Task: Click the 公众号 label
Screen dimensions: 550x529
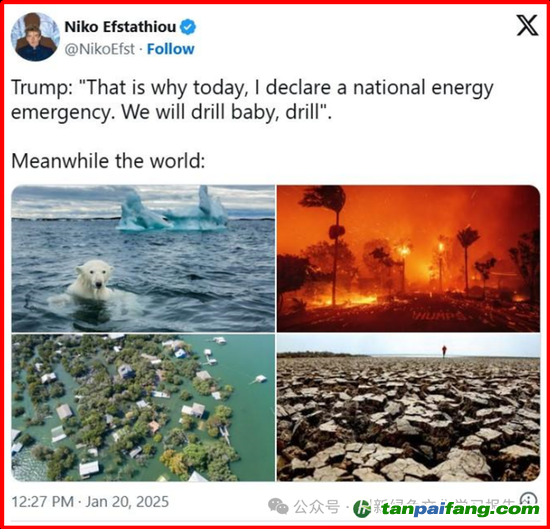Action: coord(317,507)
